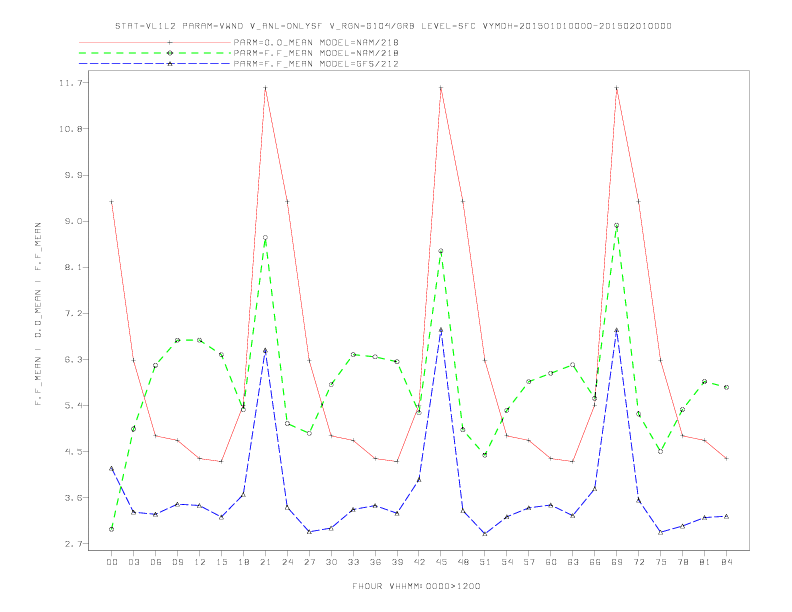
Task: Click x-axis forecast hour label 48
Action: 463,562
